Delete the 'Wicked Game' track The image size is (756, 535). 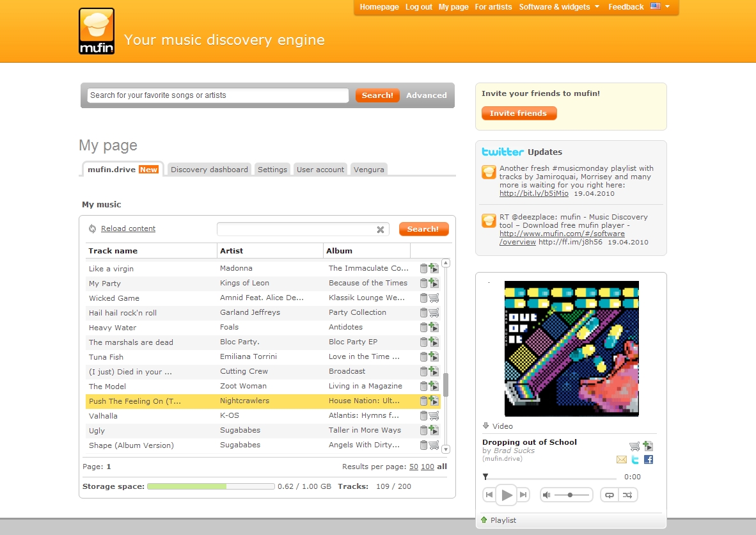[423, 298]
